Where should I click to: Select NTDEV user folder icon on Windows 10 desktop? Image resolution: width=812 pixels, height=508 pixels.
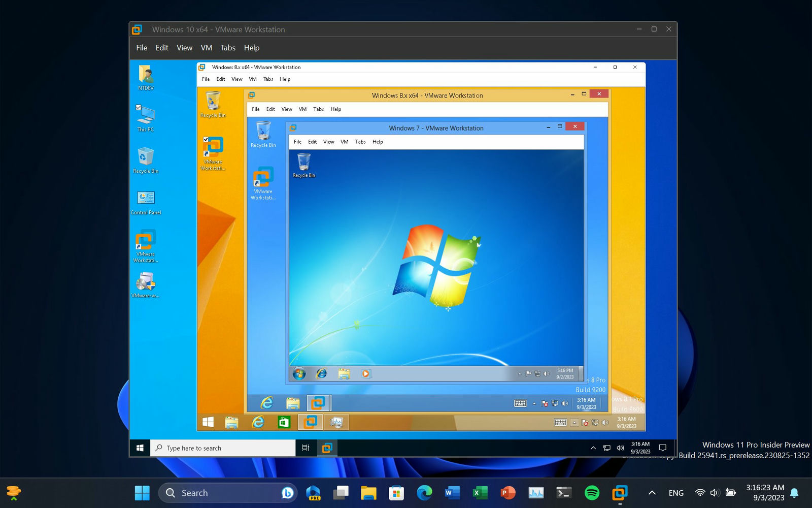tap(146, 77)
